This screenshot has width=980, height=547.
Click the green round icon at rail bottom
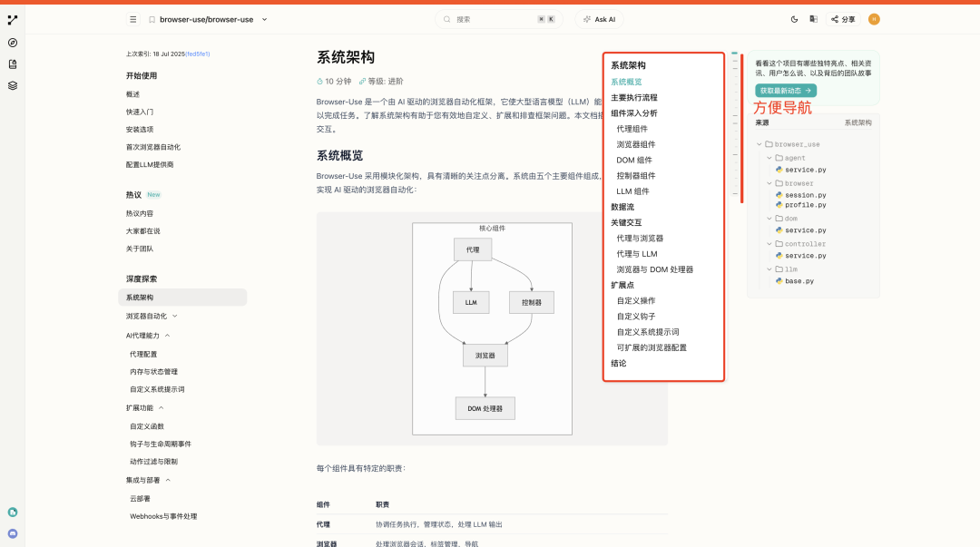tap(13, 512)
